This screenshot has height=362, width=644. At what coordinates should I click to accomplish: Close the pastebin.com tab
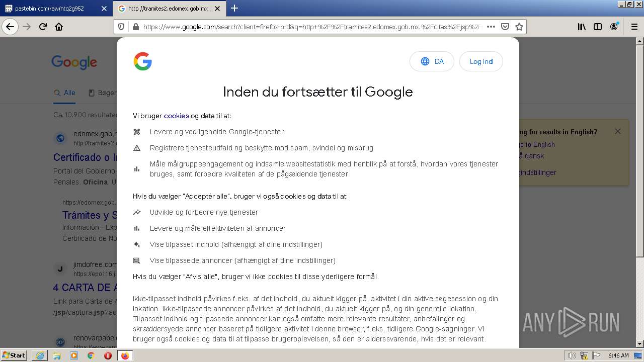(104, 9)
